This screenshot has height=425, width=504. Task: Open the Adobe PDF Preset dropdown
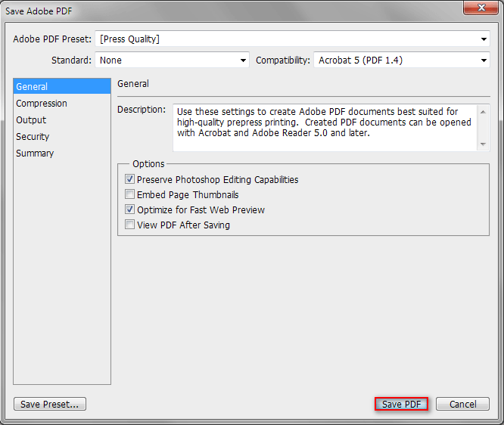coord(292,39)
